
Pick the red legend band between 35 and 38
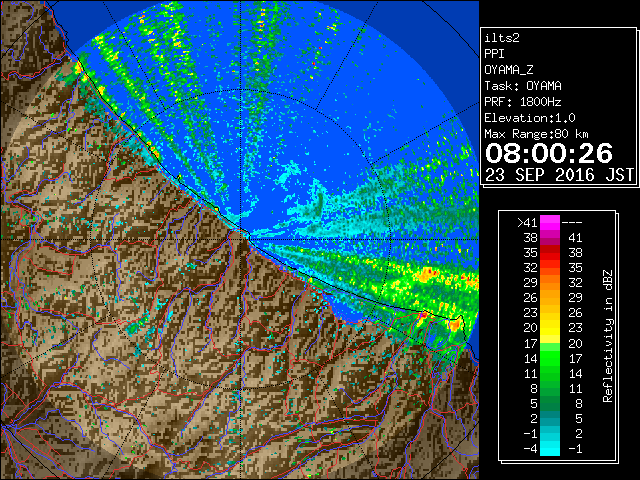point(550,253)
